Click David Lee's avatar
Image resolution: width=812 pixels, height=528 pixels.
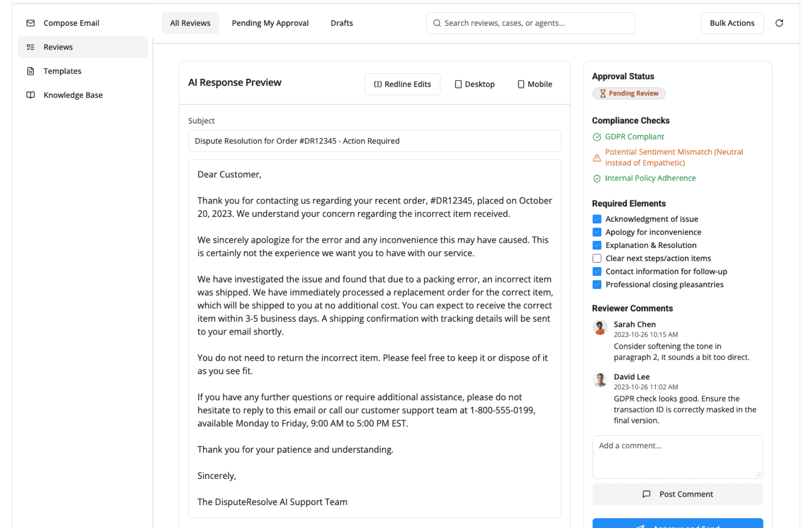click(x=600, y=380)
